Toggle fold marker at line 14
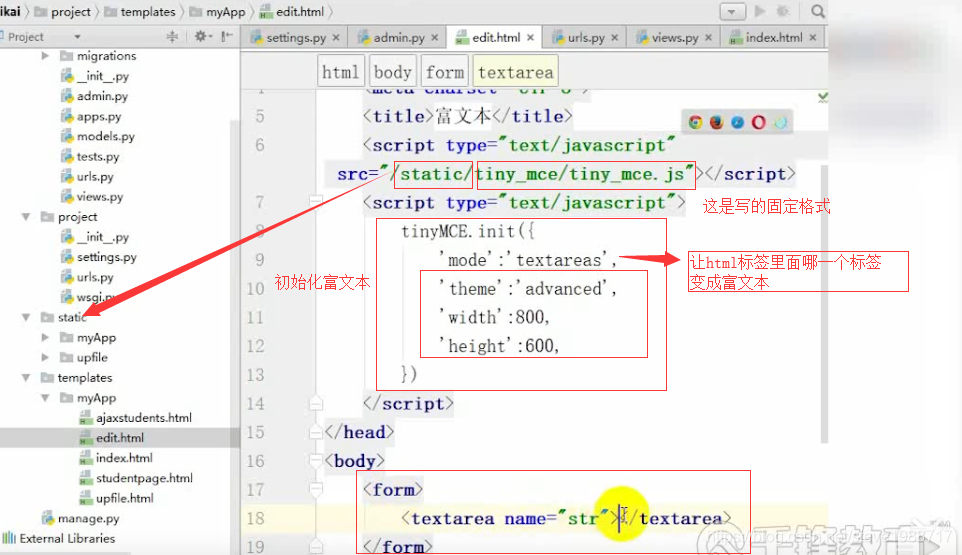Image resolution: width=962 pixels, height=555 pixels. [316, 403]
